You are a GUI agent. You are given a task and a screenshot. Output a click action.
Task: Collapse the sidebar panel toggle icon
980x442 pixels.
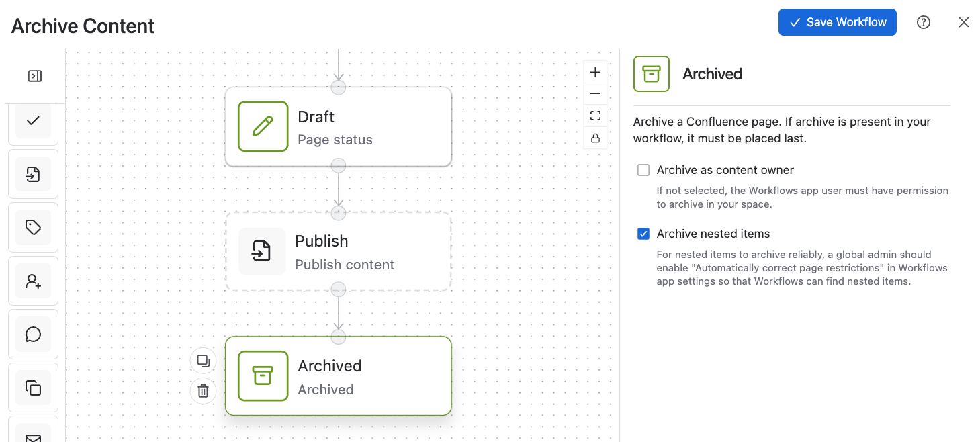tap(35, 76)
